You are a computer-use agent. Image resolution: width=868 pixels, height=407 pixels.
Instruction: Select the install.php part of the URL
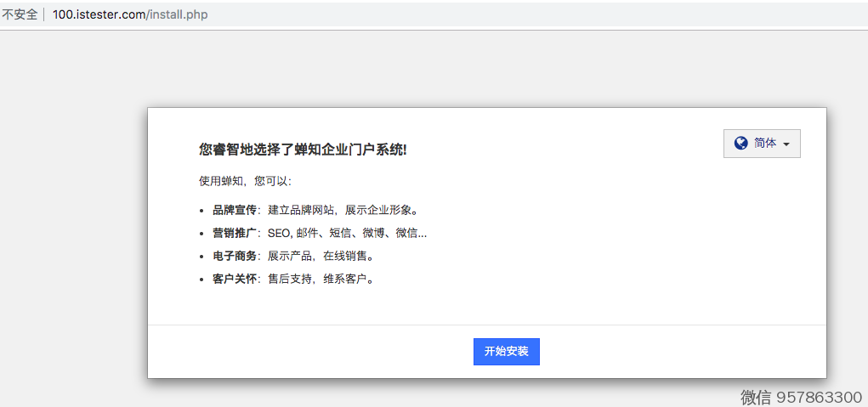click(x=179, y=14)
